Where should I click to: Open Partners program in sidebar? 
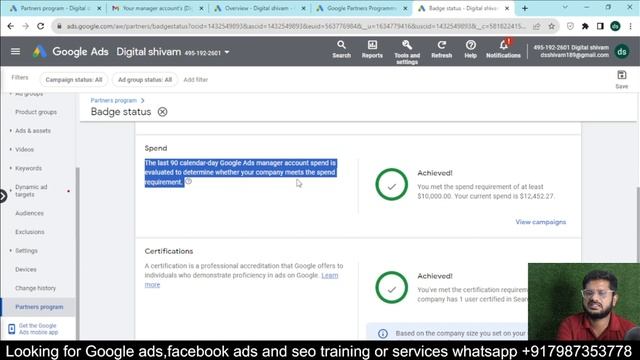(39, 307)
